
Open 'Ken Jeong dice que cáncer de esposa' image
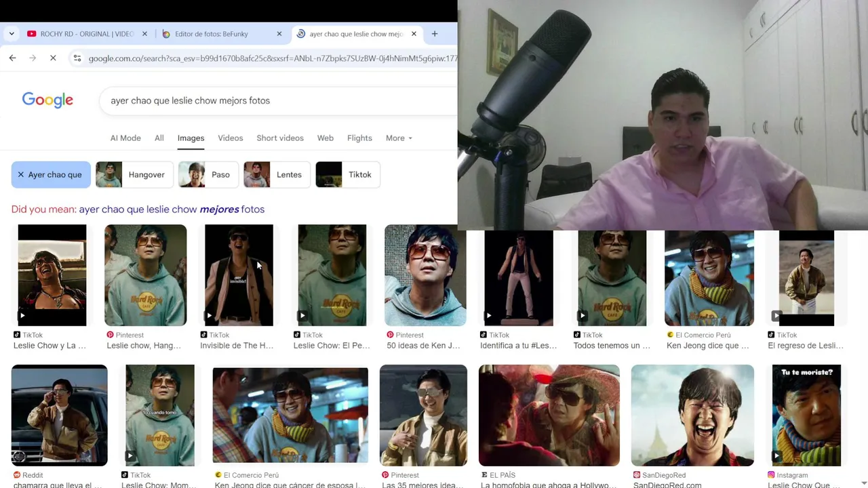(x=290, y=415)
